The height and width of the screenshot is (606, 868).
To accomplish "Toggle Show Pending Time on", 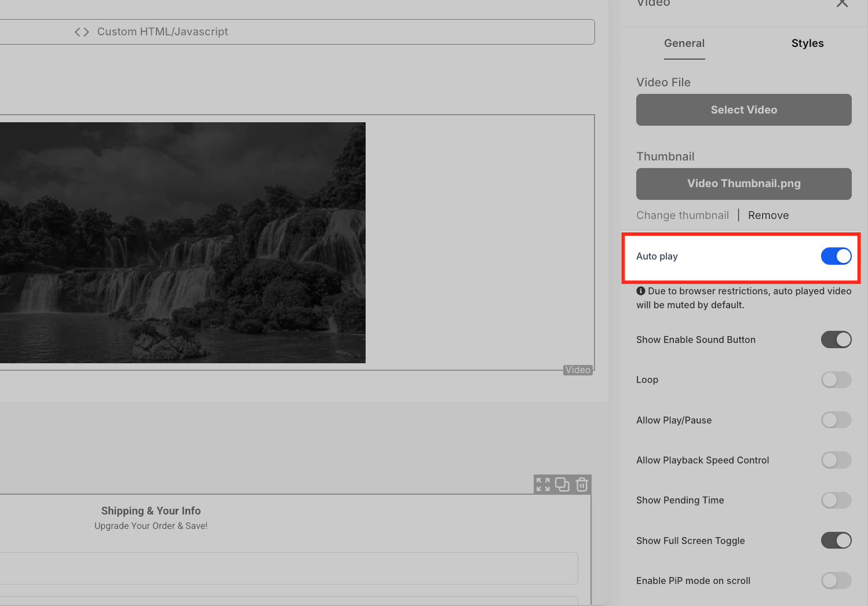I will coord(836,500).
